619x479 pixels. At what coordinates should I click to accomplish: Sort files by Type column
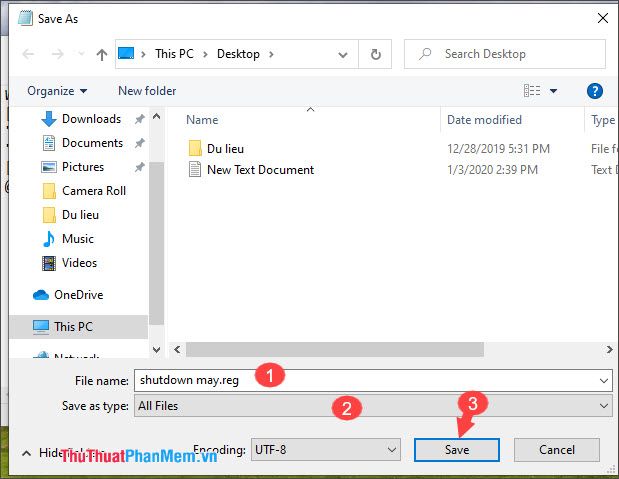603,120
